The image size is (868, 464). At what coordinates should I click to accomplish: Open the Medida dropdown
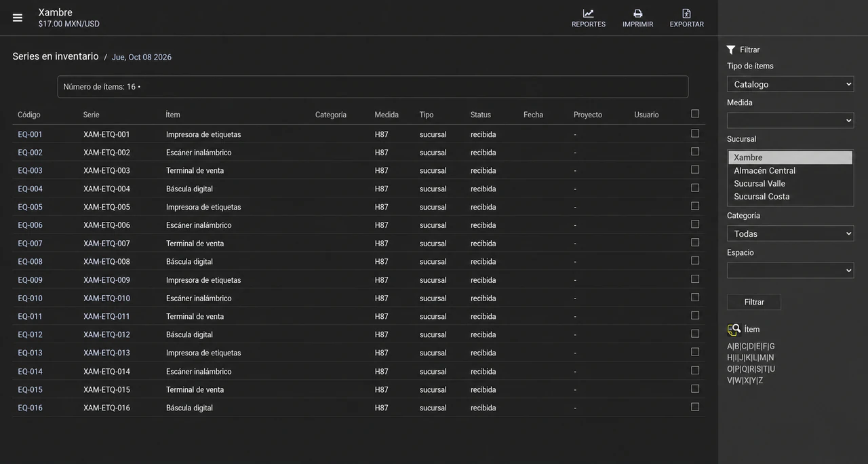pos(790,121)
